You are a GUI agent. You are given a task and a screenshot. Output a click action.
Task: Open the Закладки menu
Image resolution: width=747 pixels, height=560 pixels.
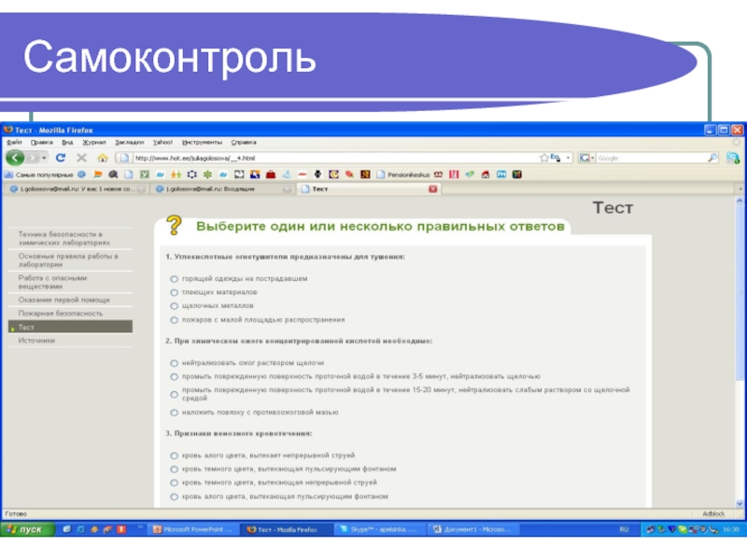tap(129, 142)
